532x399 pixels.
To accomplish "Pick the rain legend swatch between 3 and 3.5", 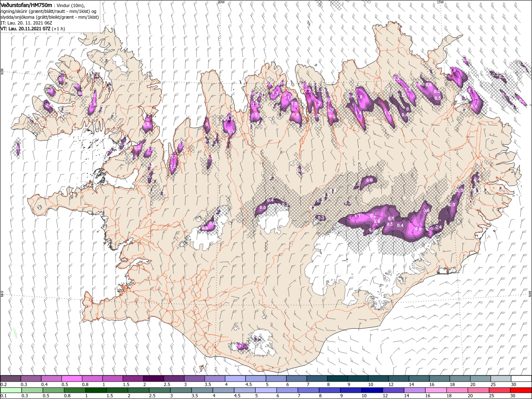I will (x=180, y=390).
